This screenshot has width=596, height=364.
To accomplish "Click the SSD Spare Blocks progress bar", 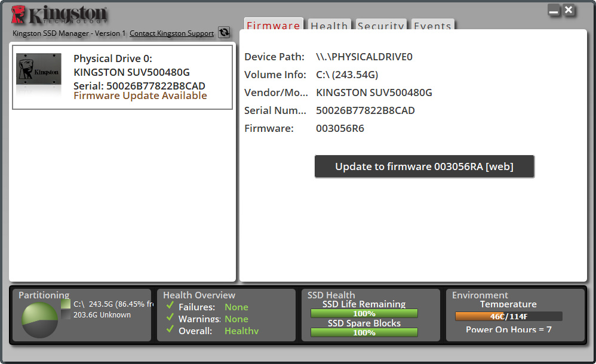I will [x=364, y=332].
